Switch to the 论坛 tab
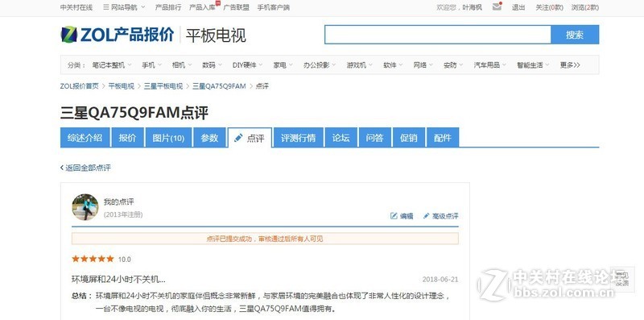The height and width of the screenshot is (320, 644). click(341, 138)
